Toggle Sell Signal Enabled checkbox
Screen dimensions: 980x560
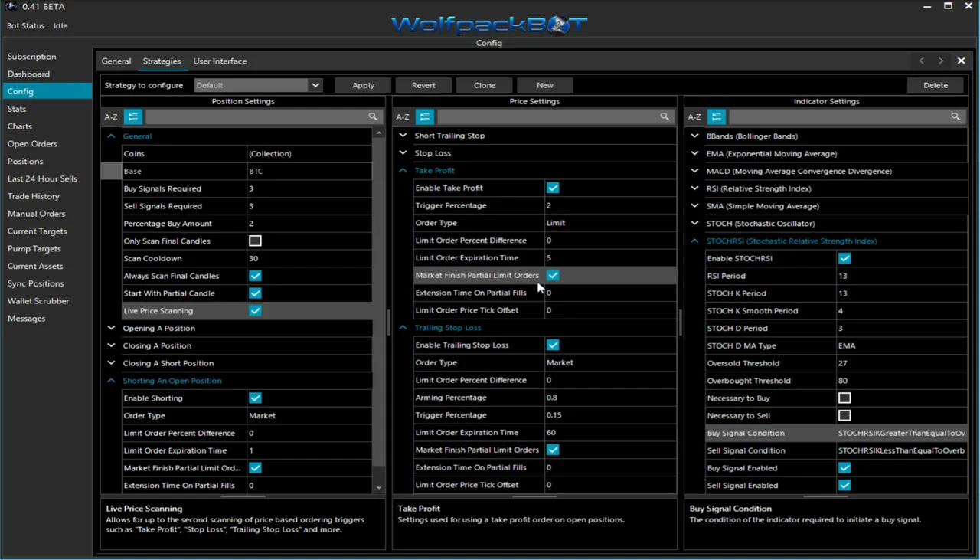tap(844, 486)
